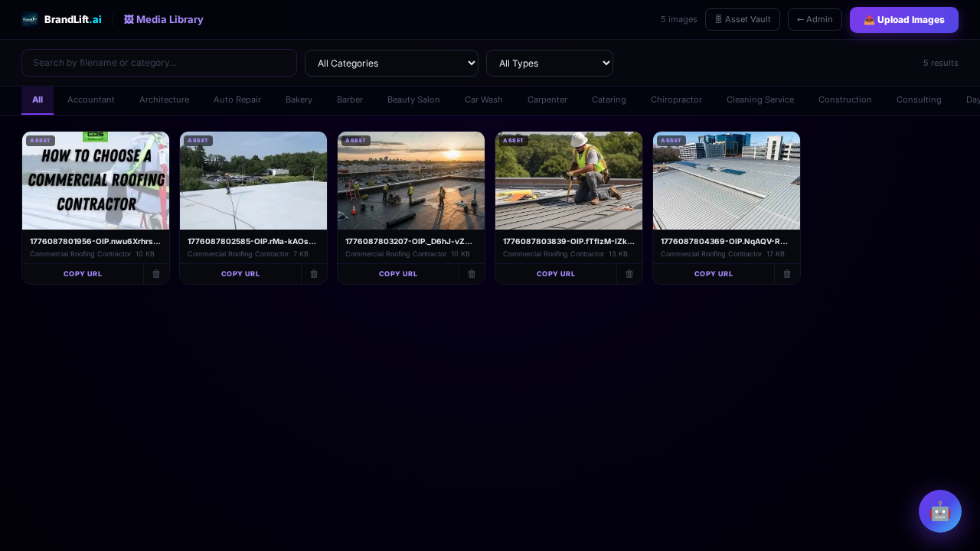Viewport: 980px width, 551px height.
Task: Open the sunset roofing crew thumbnail
Action: click(411, 181)
